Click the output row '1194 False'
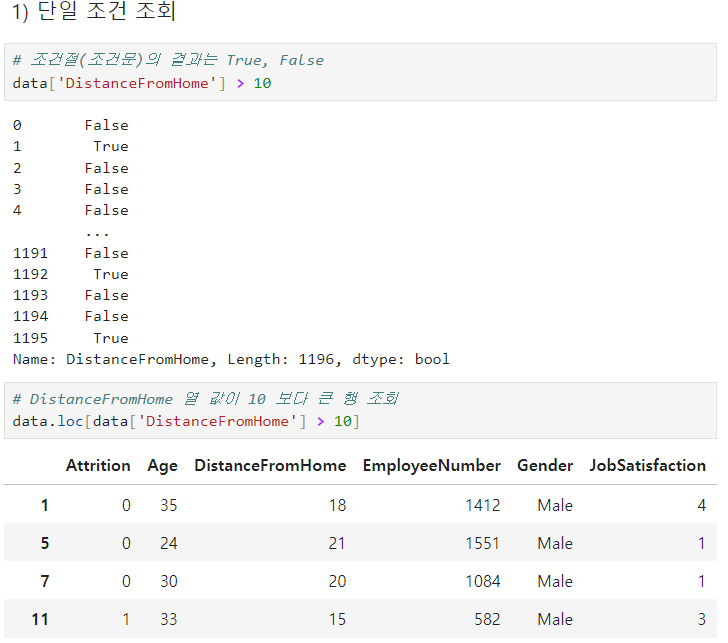 (x=71, y=316)
